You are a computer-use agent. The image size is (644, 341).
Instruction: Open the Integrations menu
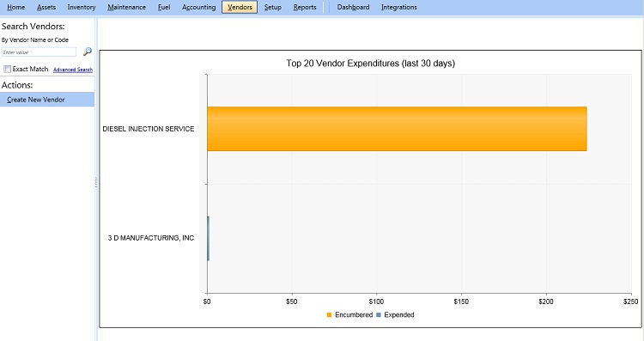(x=398, y=7)
